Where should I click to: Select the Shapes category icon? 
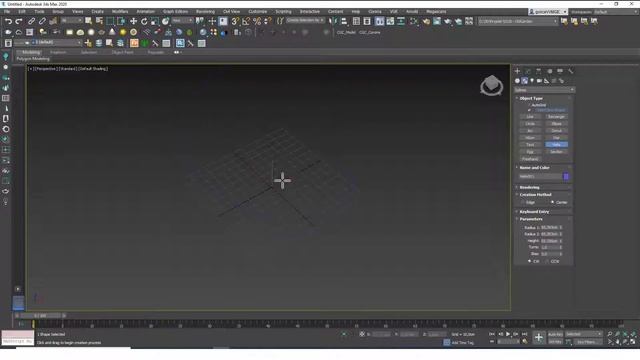524,81
